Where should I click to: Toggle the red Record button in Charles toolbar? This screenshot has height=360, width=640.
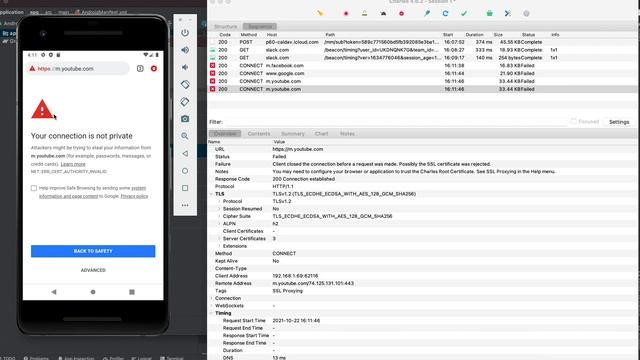click(346, 13)
